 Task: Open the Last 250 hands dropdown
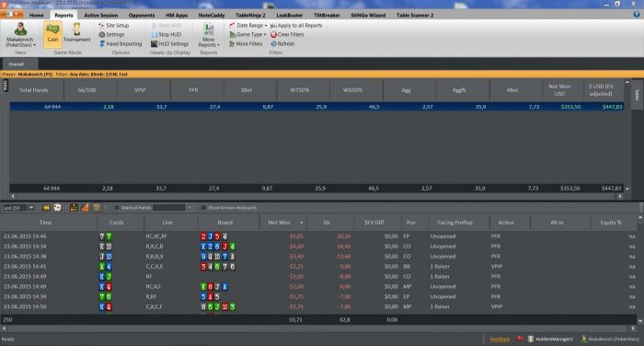point(18,208)
